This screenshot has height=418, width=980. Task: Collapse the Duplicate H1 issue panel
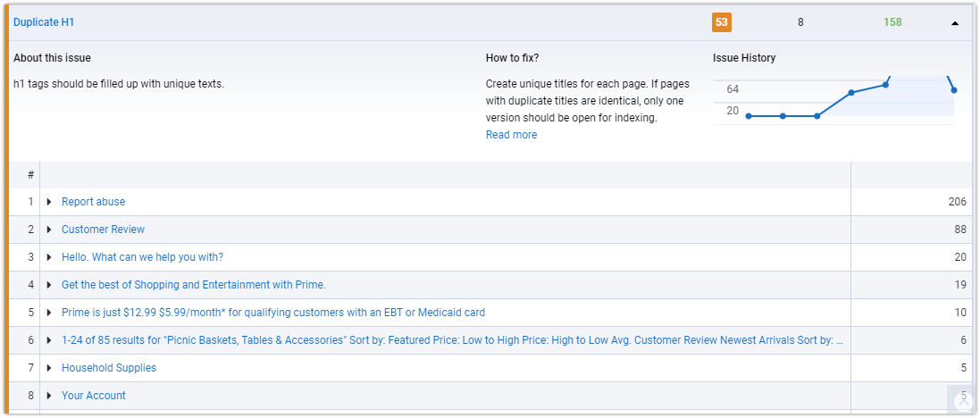(x=954, y=23)
